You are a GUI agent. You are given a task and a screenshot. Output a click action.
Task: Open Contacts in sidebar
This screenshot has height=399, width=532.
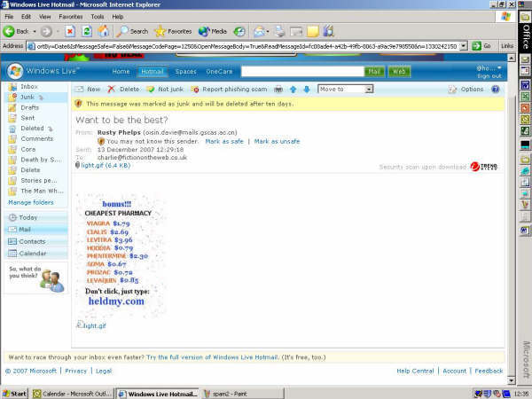[32, 241]
